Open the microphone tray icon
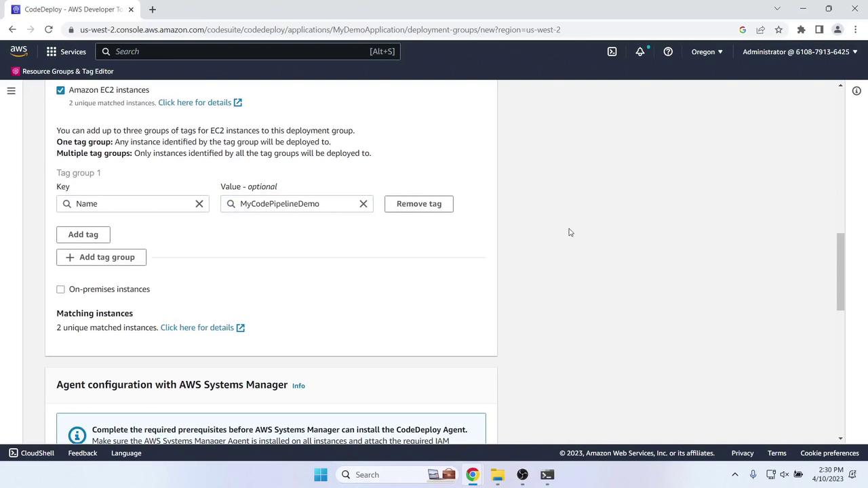 [753, 475]
